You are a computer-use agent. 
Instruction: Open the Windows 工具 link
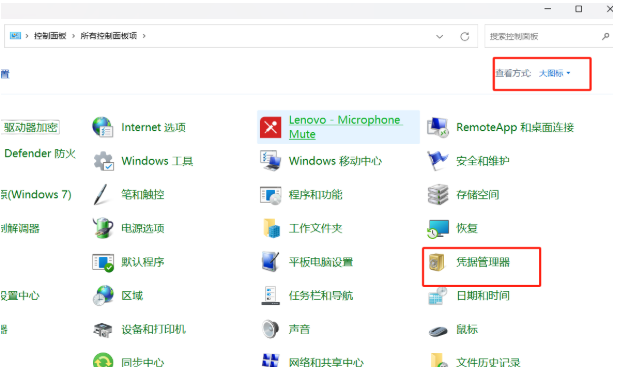(157, 161)
